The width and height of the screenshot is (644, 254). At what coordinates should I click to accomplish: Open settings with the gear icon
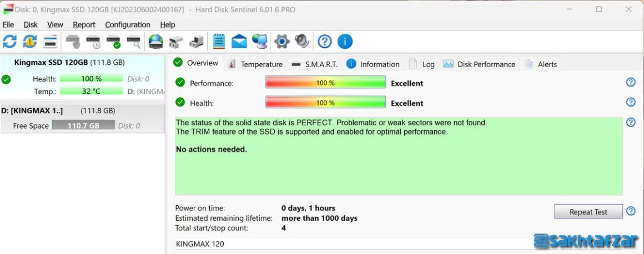click(282, 42)
